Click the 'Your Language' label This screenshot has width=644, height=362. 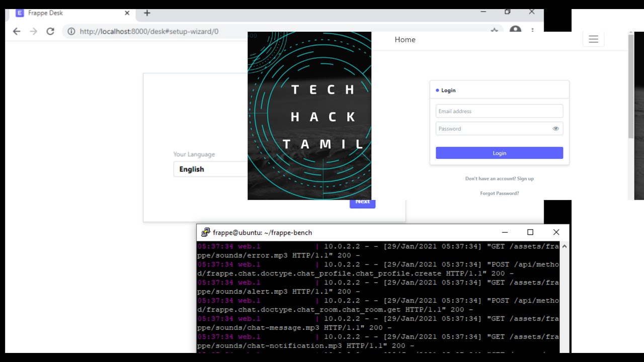pos(194,154)
